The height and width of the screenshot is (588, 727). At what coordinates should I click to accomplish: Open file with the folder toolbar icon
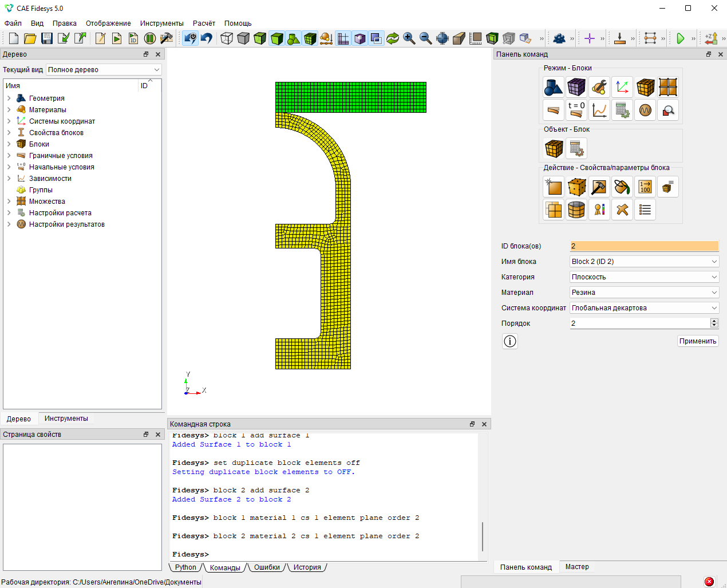30,38
